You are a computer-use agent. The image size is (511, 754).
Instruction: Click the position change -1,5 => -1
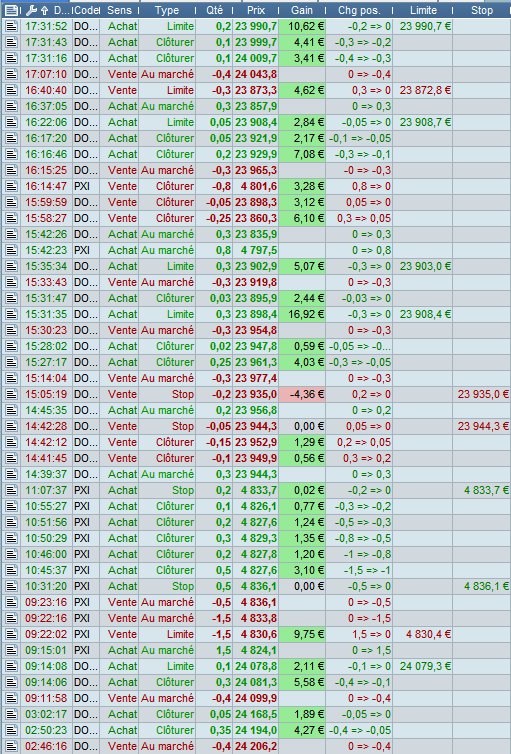(x=367, y=570)
